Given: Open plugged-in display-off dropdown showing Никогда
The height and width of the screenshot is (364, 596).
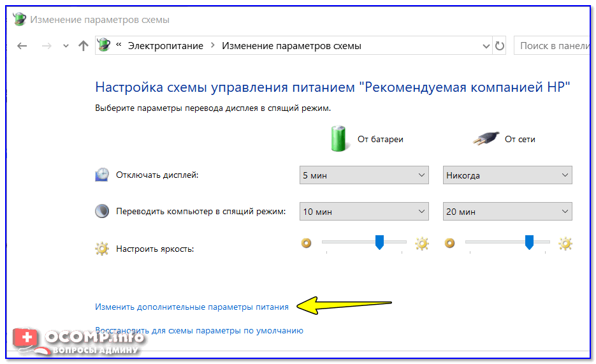Looking at the screenshot, I should tap(507, 175).
